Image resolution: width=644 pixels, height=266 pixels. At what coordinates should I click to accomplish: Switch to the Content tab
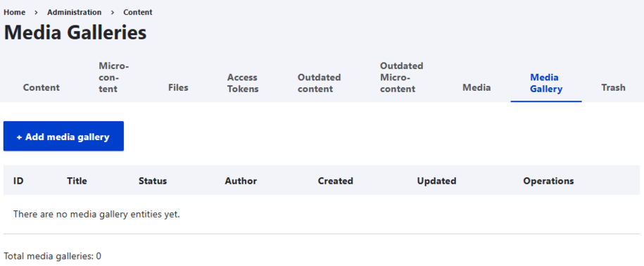41,87
